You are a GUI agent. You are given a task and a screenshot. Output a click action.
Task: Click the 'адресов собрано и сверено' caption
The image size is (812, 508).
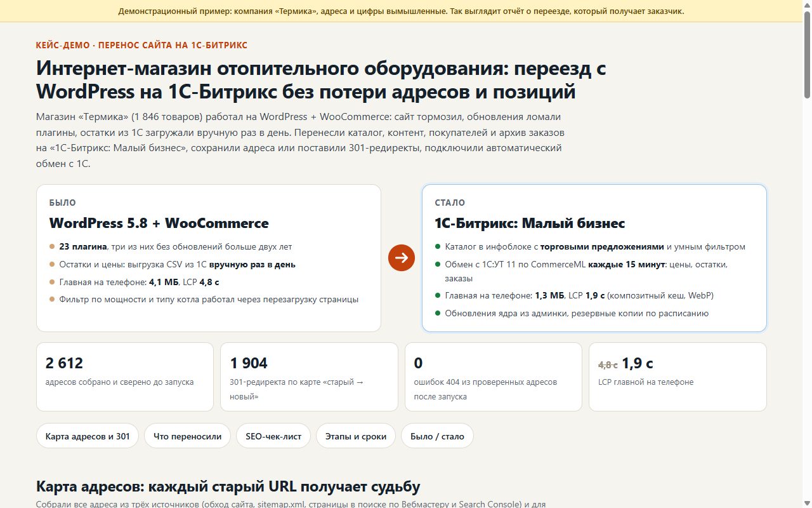coord(120,382)
